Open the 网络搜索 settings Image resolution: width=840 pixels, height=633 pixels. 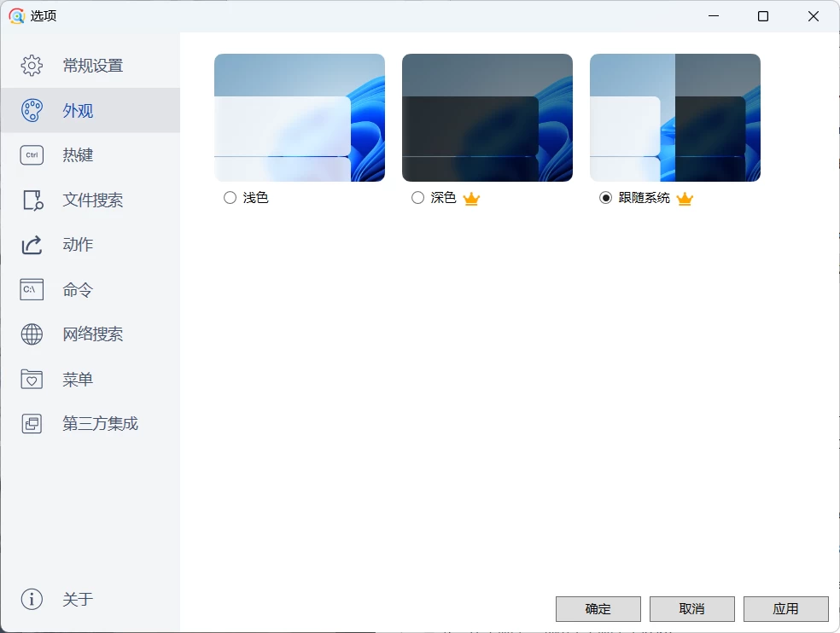tap(90, 334)
